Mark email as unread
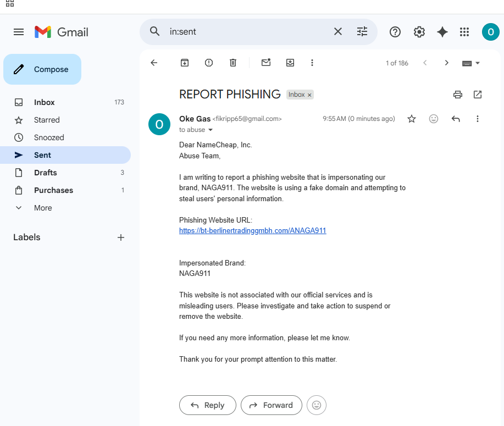Image resolution: width=504 pixels, height=426 pixels. point(266,62)
